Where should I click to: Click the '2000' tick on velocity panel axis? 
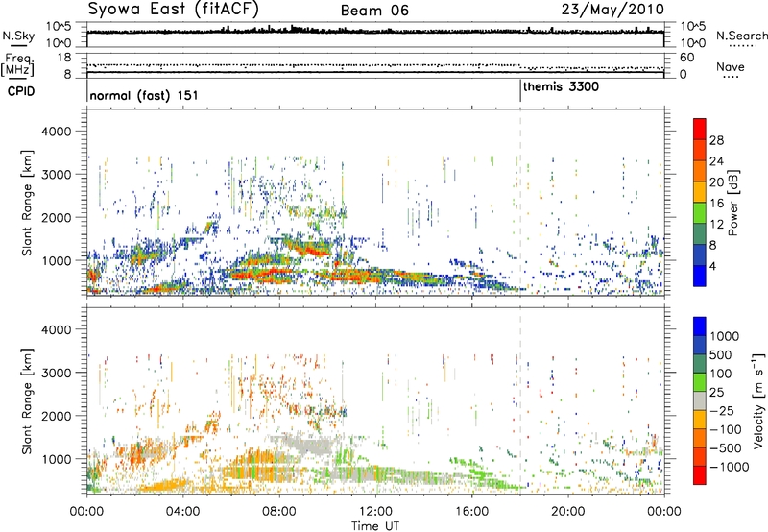[x=56, y=416]
